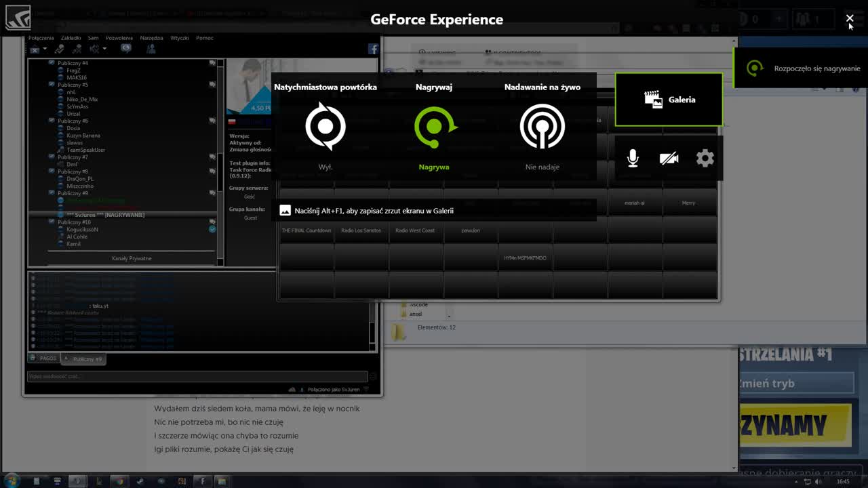Image resolution: width=868 pixels, height=488 pixels.
Task: Expand the connect icon dropdown arrow
Action: pyautogui.click(x=45, y=49)
